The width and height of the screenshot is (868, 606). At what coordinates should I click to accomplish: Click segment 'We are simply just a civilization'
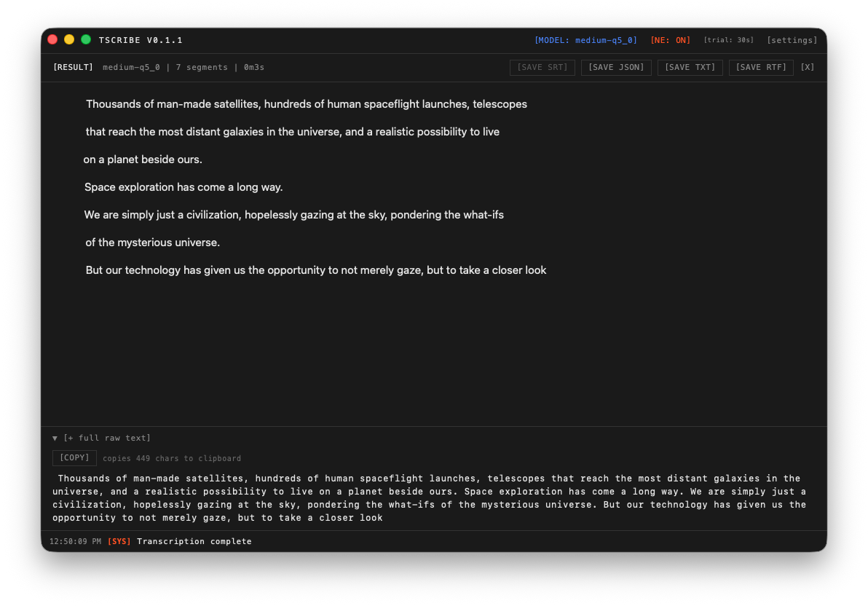[x=294, y=215]
